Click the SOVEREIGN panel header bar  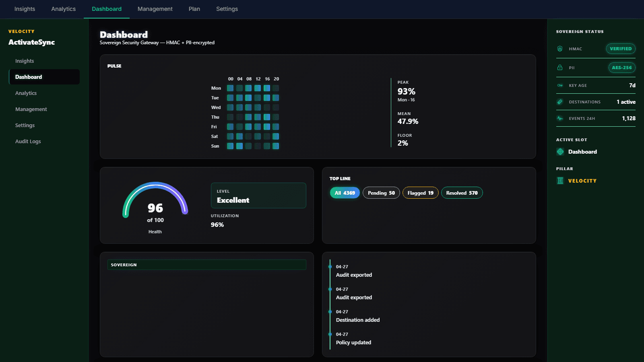(x=207, y=265)
